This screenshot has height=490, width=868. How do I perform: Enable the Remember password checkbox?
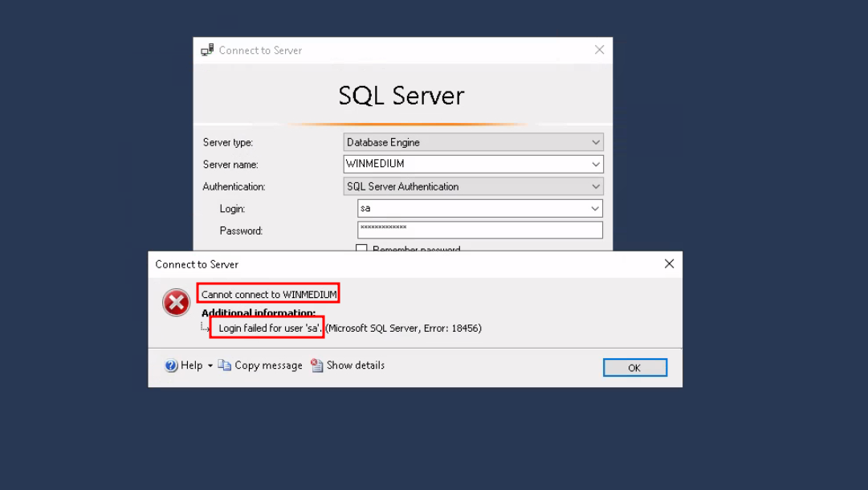(x=361, y=250)
